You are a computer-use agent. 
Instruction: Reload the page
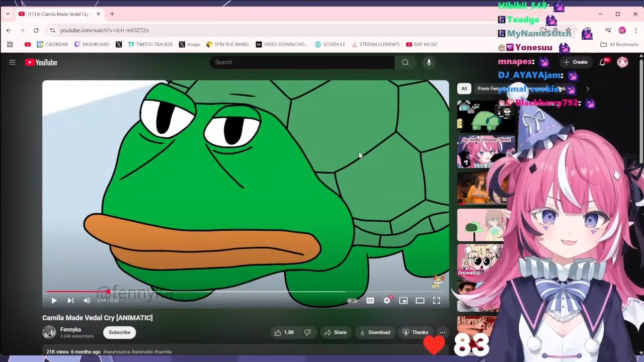tap(36, 30)
